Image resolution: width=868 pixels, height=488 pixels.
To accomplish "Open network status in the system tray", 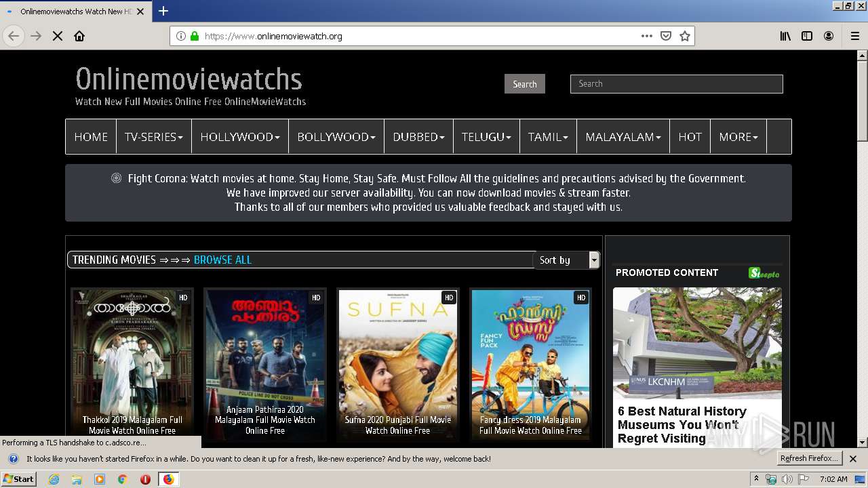I will pyautogui.click(x=771, y=479).
